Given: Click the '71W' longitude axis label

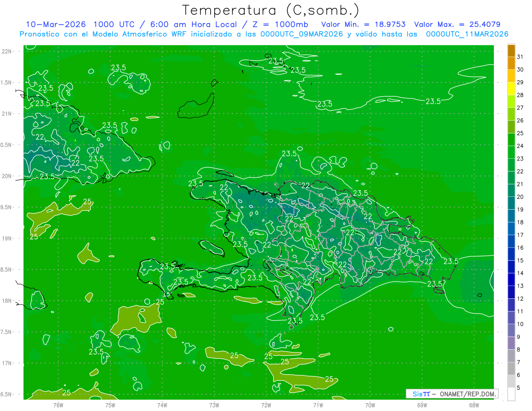Looking at the screenshot, I should pos(318,405).
